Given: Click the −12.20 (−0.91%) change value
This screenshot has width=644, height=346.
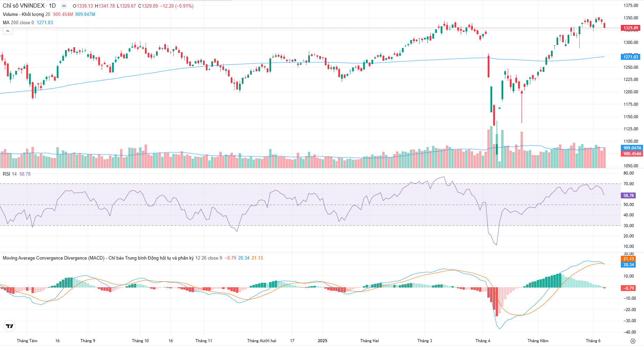Looking at the screenshot, I should click(x=177, y=6).
